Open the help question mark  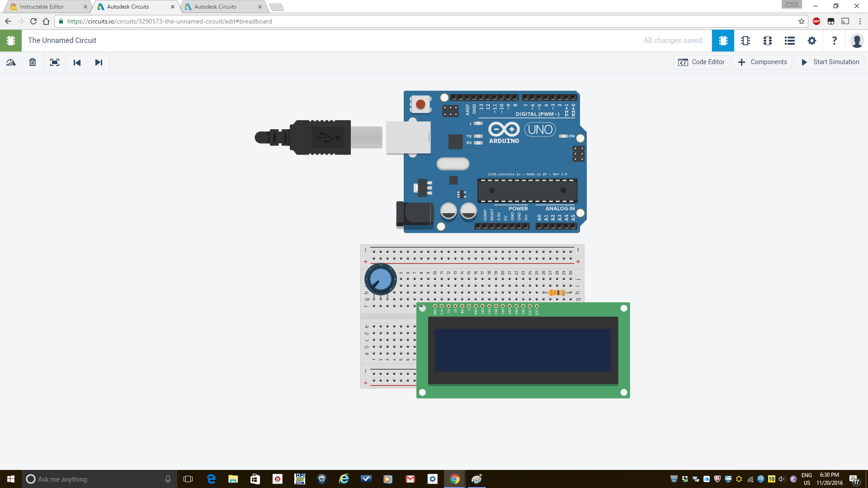tap(834, 41)
